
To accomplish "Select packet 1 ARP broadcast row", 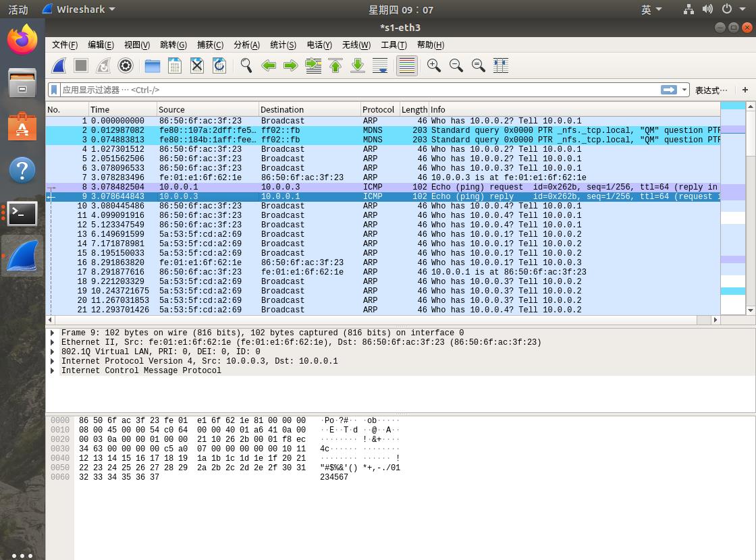I will [x=383, y=121].
